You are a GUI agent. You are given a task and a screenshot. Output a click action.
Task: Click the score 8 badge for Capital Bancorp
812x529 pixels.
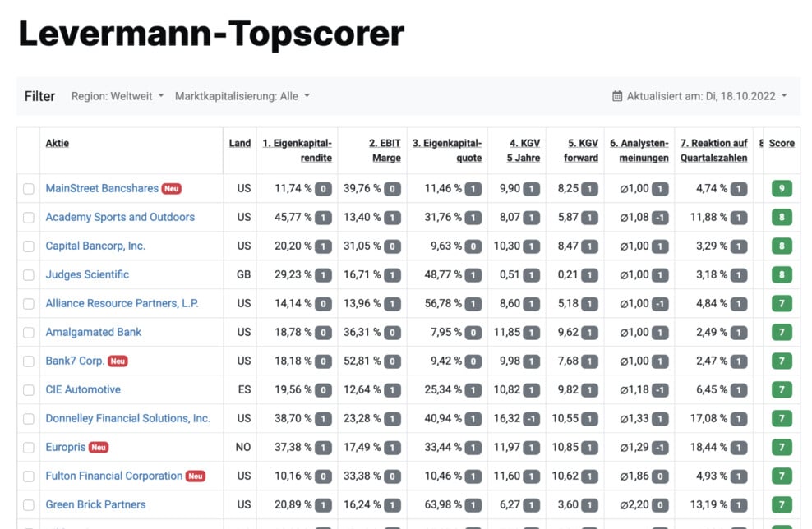point(782,246)
